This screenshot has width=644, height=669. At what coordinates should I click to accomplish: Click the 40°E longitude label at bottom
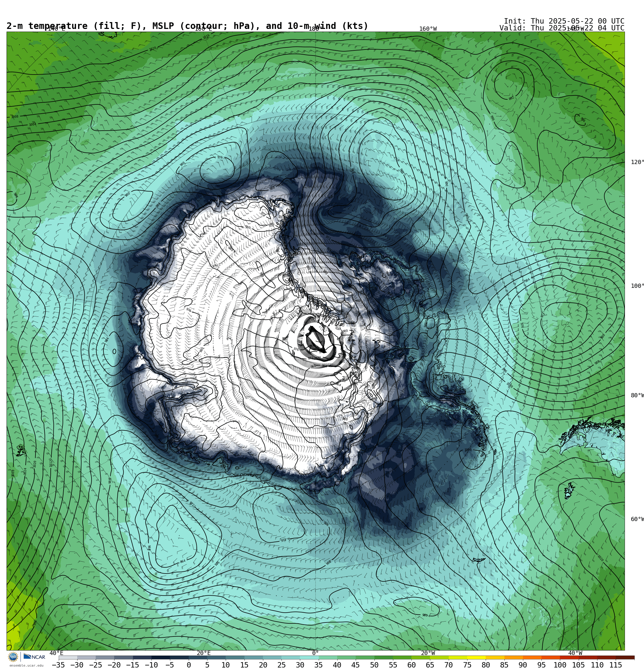56,653
